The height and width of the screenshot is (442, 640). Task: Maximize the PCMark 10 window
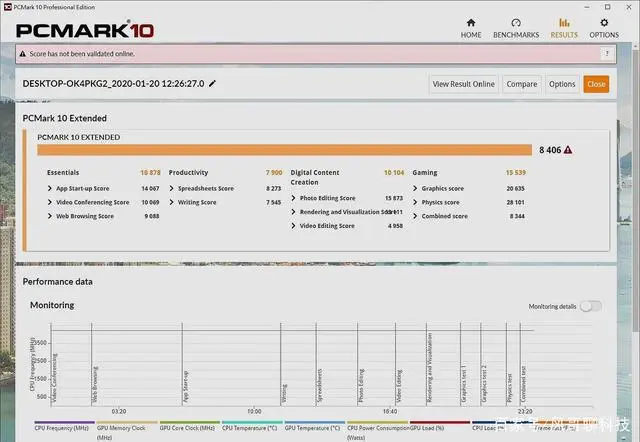tap(608, 7)
